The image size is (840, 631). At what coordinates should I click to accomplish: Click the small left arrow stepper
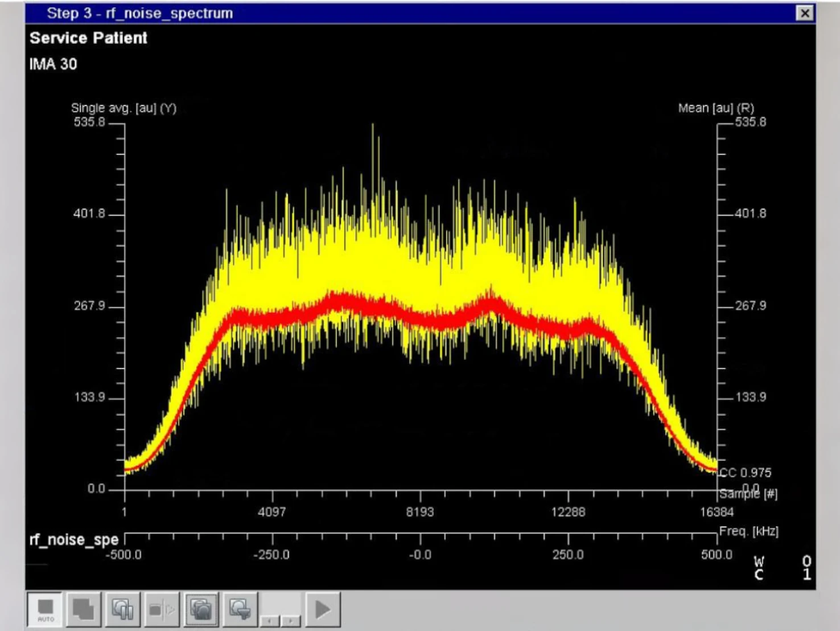tap(270, 620)
